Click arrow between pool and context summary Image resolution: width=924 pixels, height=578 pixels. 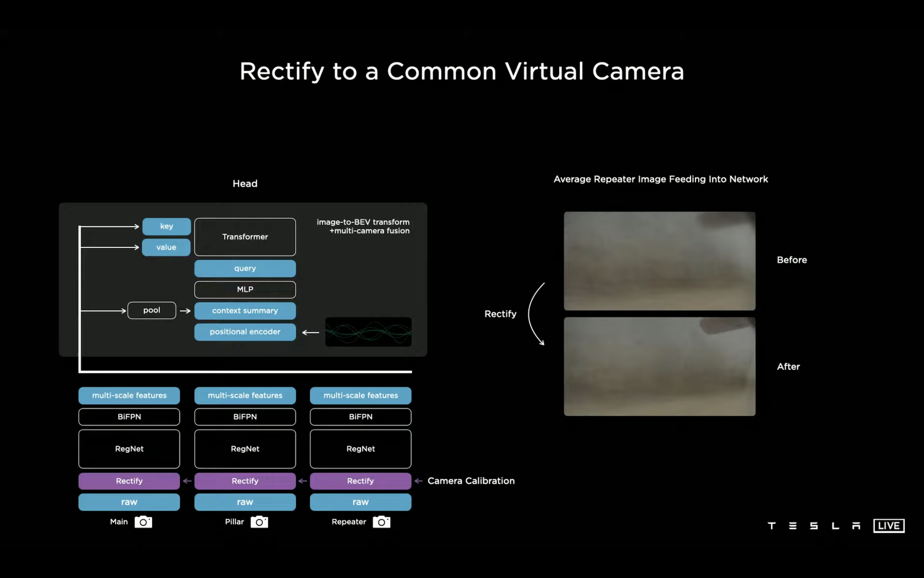pyautogui.click(x=185, y=311)
